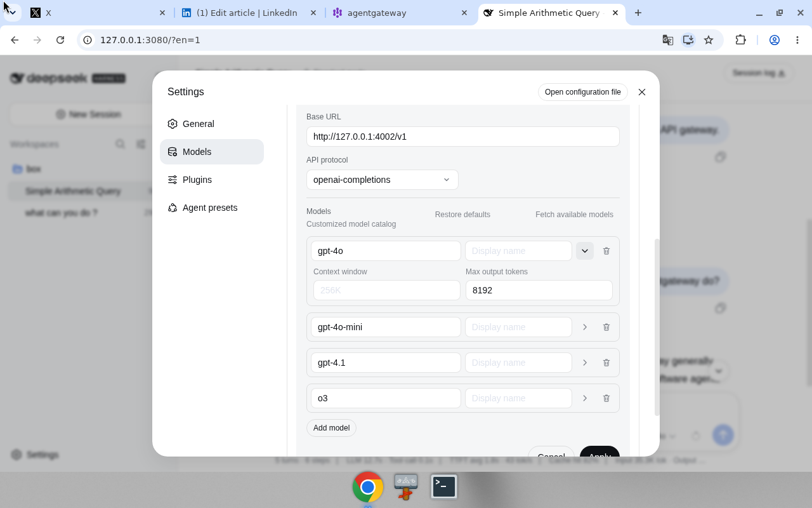
Task: Open the Plugins settings section
Action: pos(212,180)
